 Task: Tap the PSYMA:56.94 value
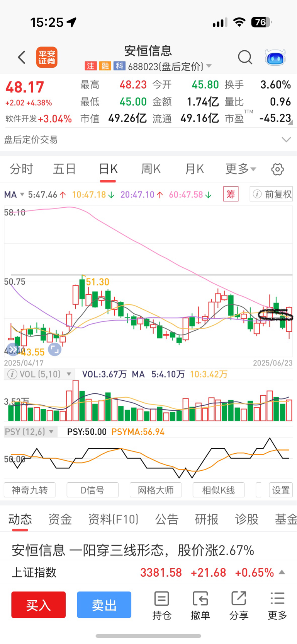(138, 432)
